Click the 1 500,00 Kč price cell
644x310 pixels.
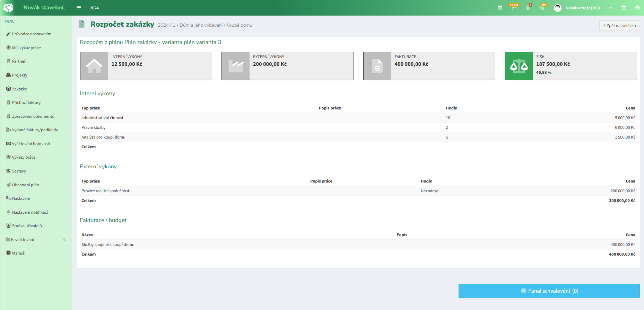click(x=625, y=137)
